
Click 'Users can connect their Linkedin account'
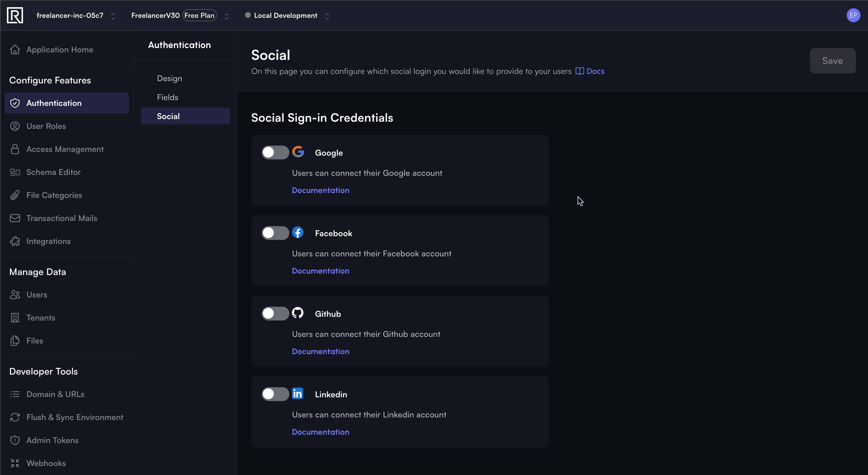pos(369,415)
